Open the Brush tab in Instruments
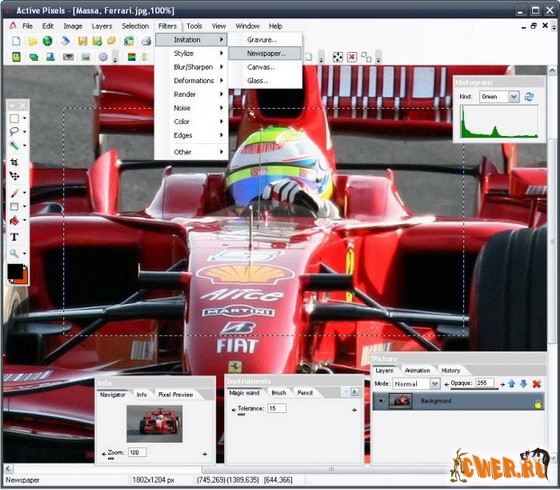Image resolution: width=560 pixels, height=490 pixels. 279,392
